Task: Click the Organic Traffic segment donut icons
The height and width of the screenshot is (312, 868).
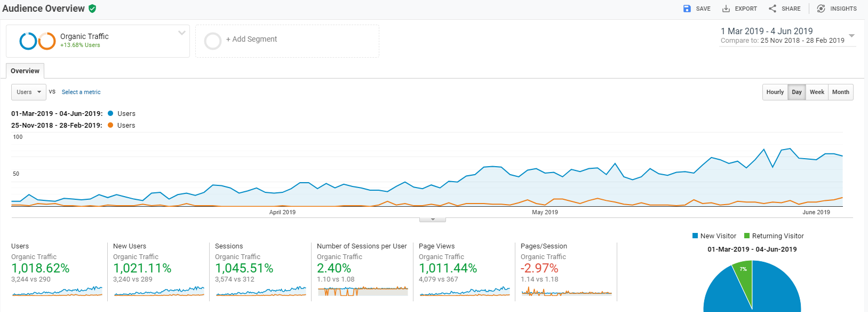Action: click(x=37, y=41)
